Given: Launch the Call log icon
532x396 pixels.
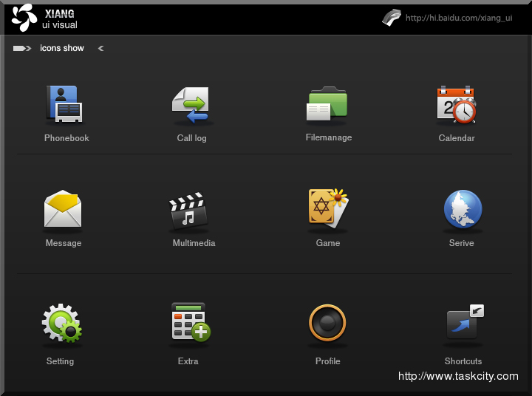Looking at the screenshot, I should [x=191, y=104].
